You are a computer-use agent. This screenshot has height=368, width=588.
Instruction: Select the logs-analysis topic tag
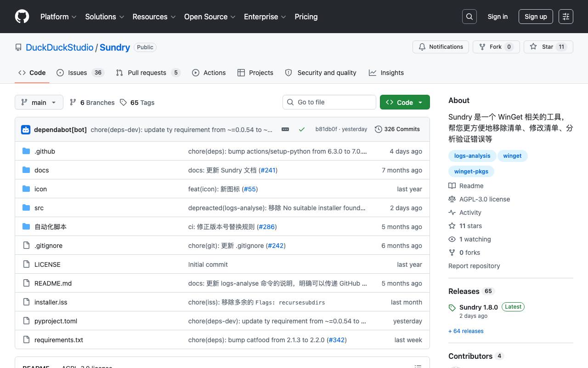click(x=472, y=156)
